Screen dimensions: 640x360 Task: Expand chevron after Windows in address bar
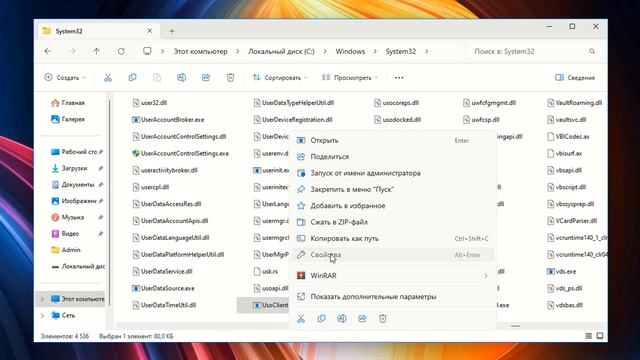(375, 51)
